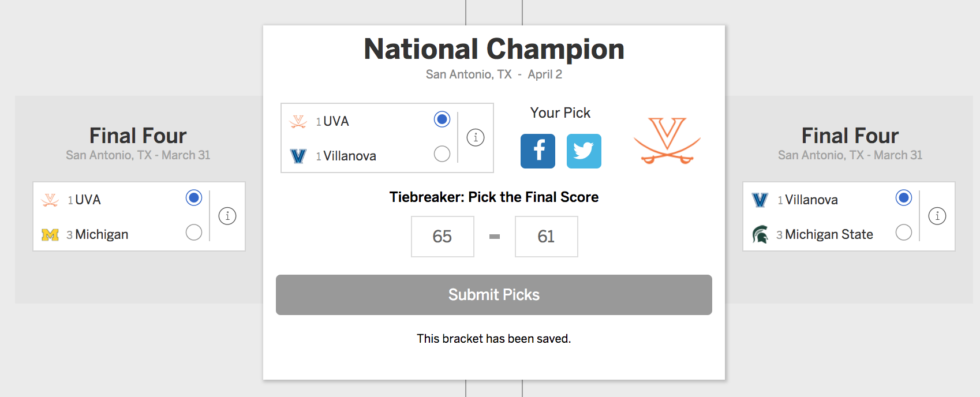The width and height of the screenshot is (980, 397).
Task: Click the Villanova team name in championship box
Action: [x=349, y=156]
